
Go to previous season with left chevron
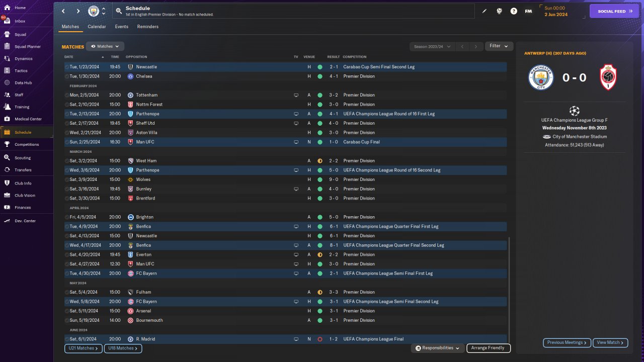[462, 47]
